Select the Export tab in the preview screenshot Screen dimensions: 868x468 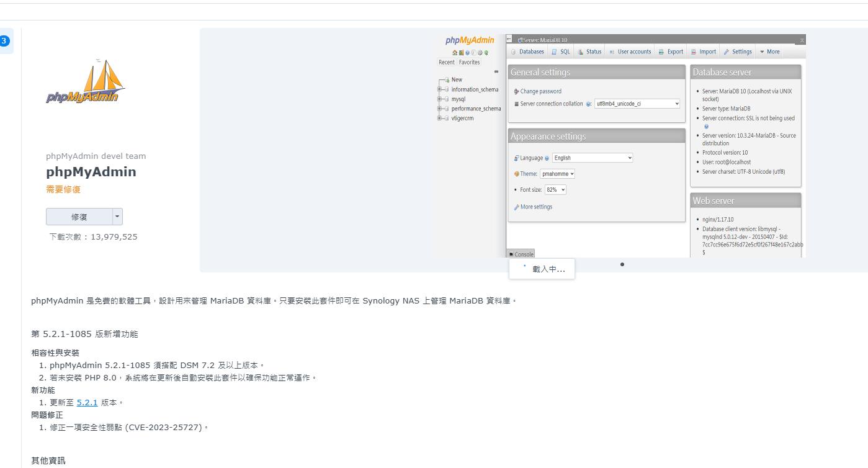[671, 52]
